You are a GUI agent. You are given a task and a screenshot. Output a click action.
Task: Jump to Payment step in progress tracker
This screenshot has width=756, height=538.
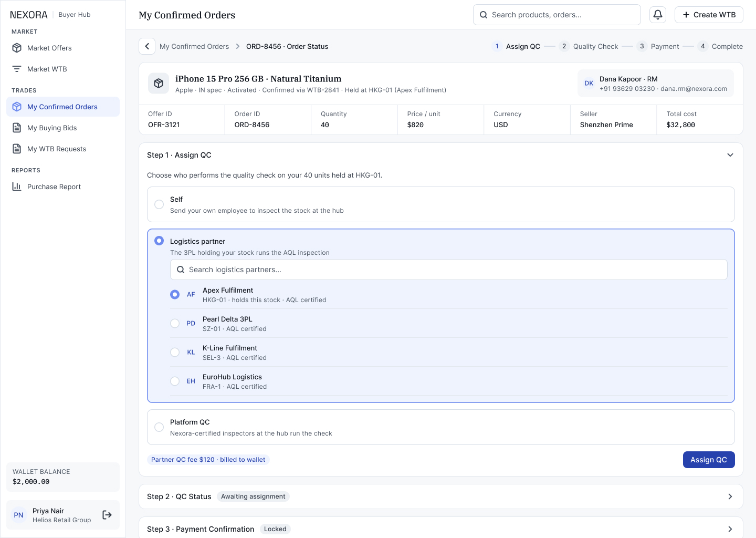(658, 46)
